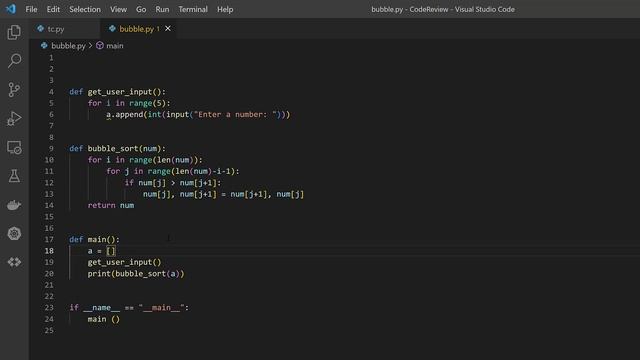Open the Testing flask view

click(14, 176)
